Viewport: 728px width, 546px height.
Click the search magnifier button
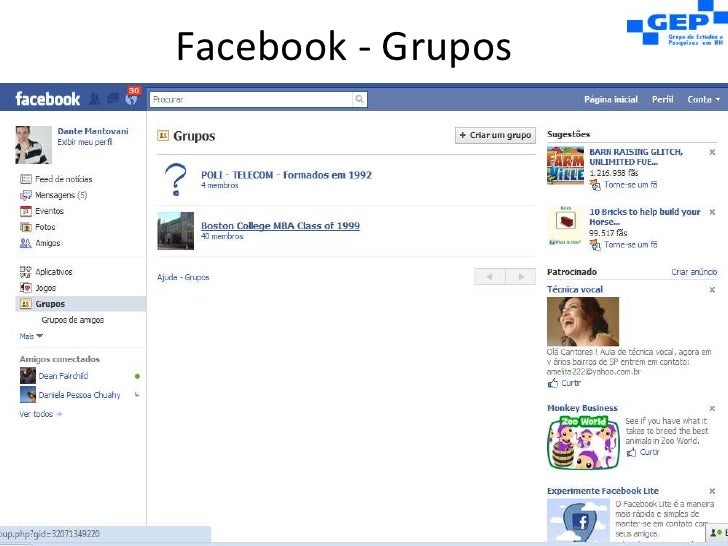point(359,99)
